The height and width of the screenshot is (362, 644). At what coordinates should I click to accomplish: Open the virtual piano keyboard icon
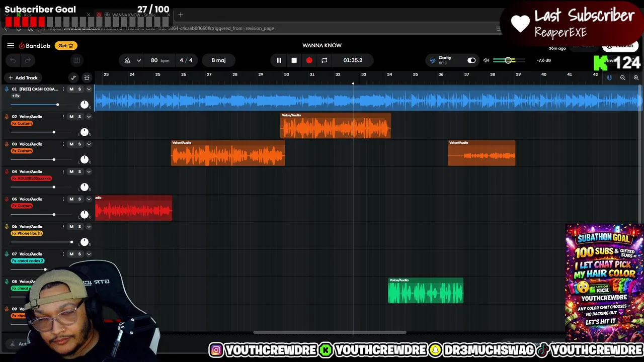point(76,60)
